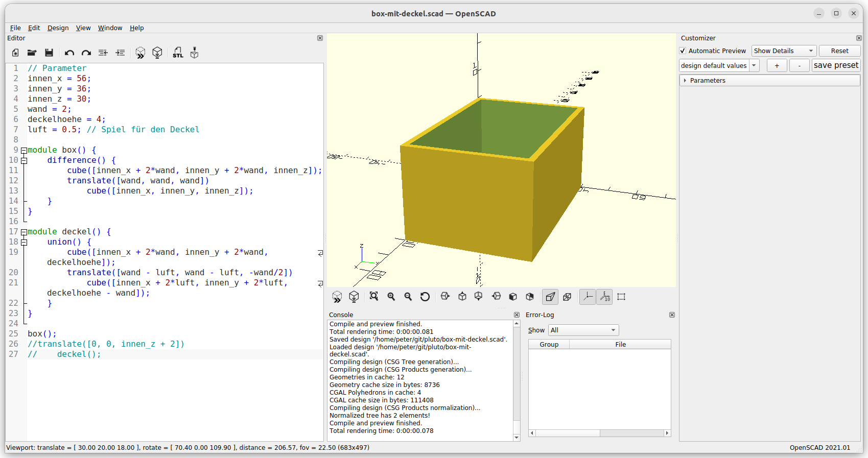
Task: Click the 'box();' code line
Action: tap(42, 334)
